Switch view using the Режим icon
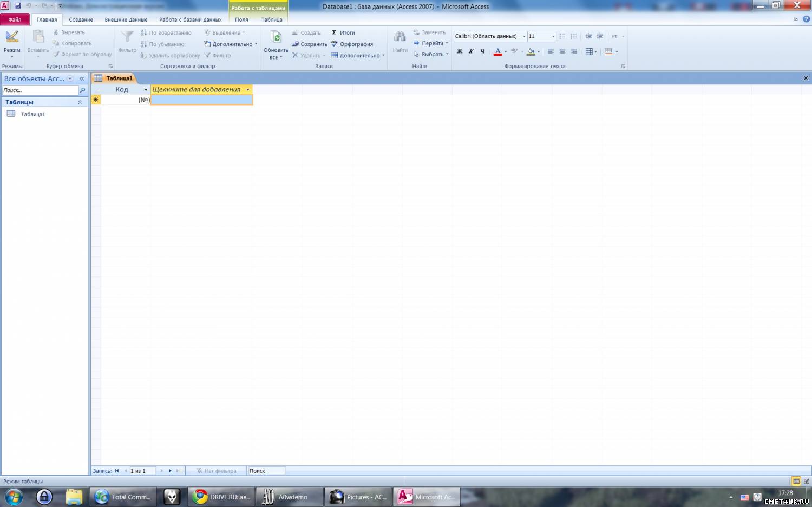The width and height of the screenshot is (812, 507). click(x=12, y=37)
